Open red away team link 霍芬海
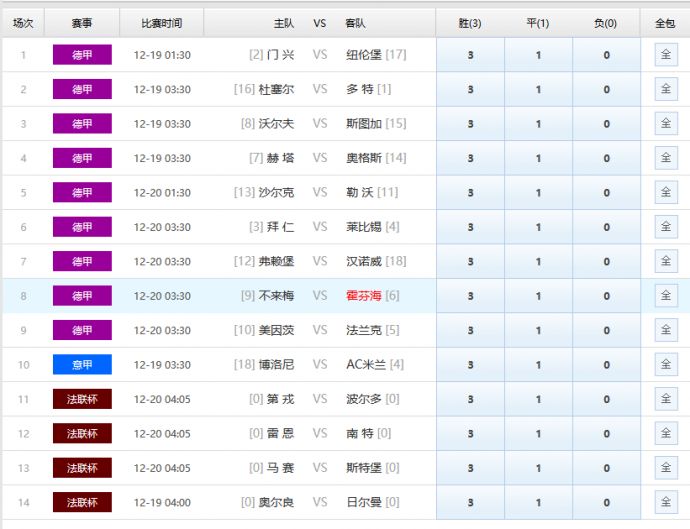 (363, 296)
